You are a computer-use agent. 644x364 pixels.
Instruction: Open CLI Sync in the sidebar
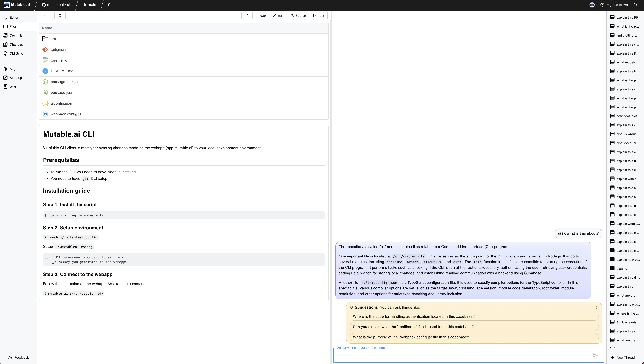click(x=18, y=53)
